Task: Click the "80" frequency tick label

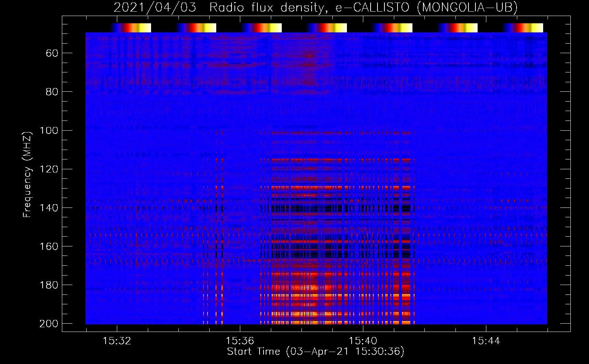Action: [52, 92]
